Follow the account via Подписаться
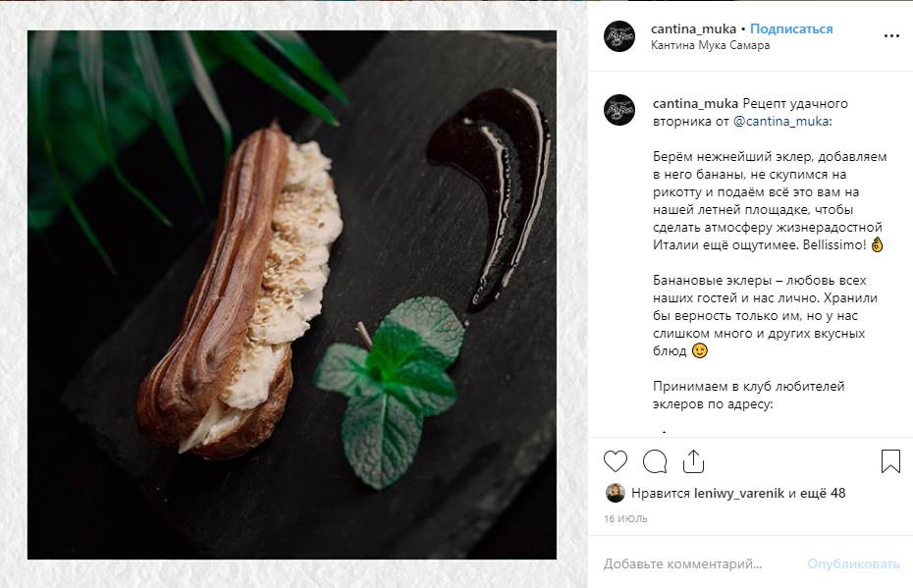This screenshot has height=588, width=913. click(790, 28)
